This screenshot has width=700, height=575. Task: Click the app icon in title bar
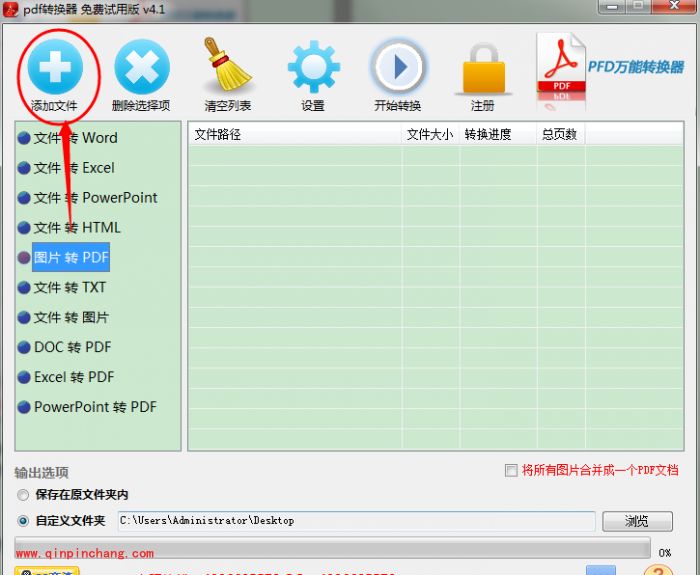[x=11, y=9]
